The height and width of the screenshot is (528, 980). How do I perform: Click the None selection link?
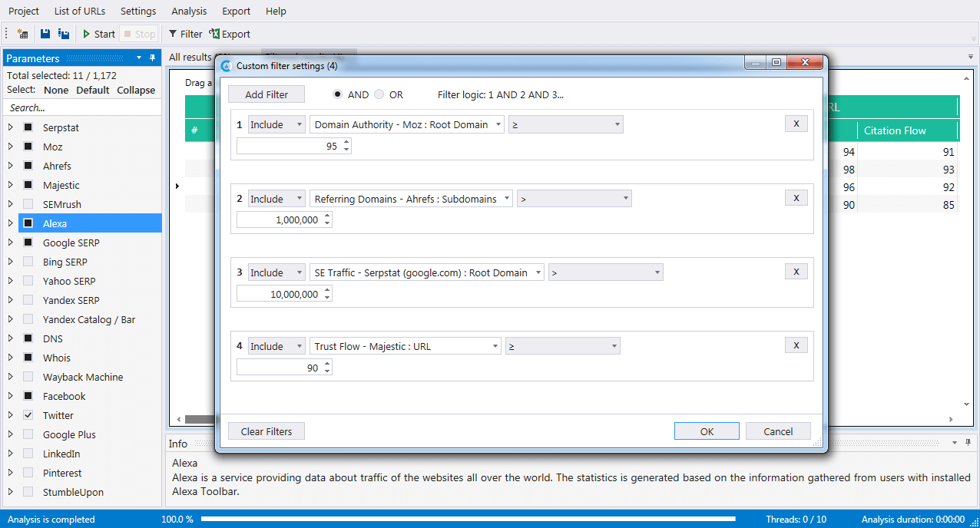pos(56,90)
